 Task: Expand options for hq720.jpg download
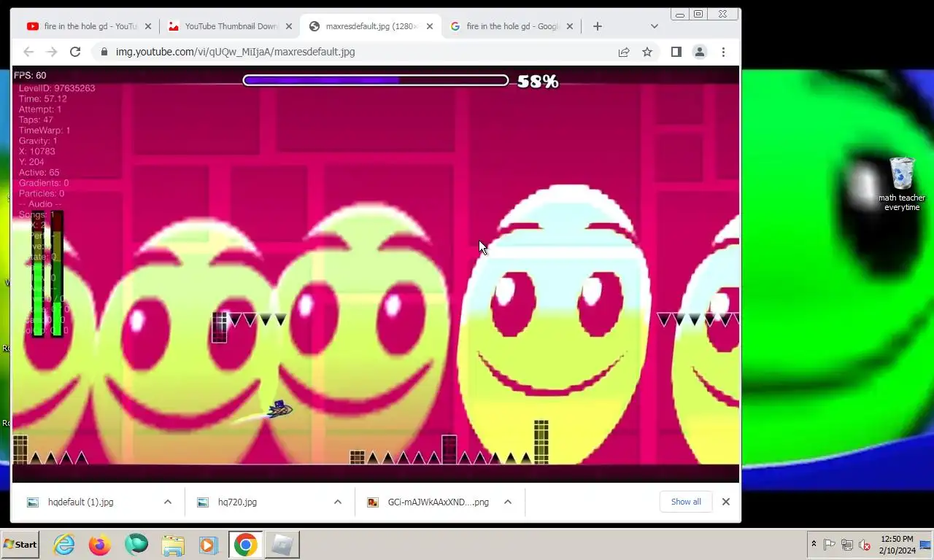338,502
